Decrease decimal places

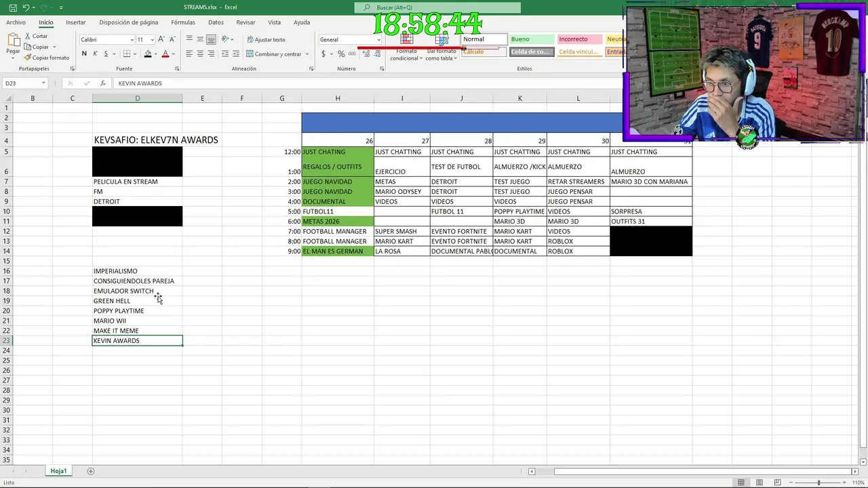[x=376, y=54]
